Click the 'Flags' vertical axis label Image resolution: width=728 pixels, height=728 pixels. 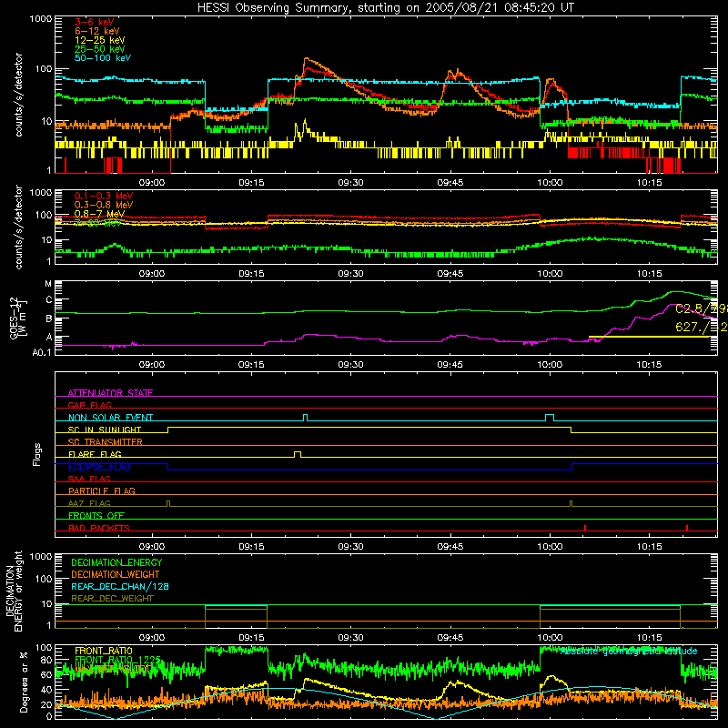click(37, 454)
